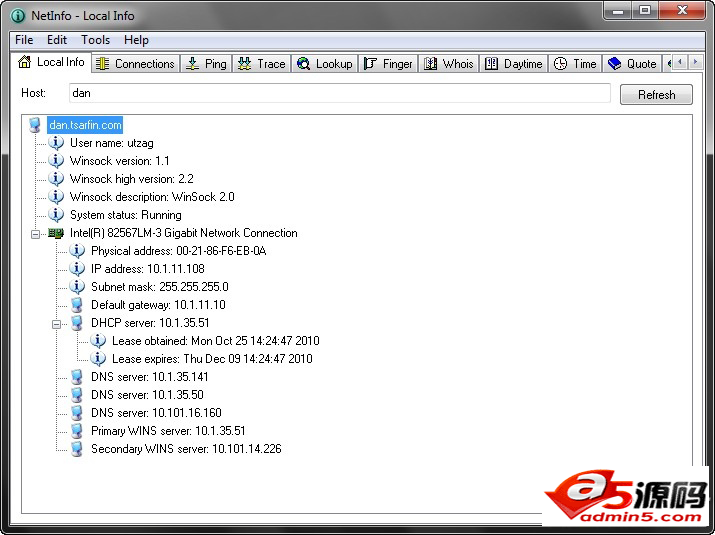715x535 pixels.
Task: Collapse the Intel Gigabit Network Connection node
Action: pyautogui.click(x=35, y=234)
